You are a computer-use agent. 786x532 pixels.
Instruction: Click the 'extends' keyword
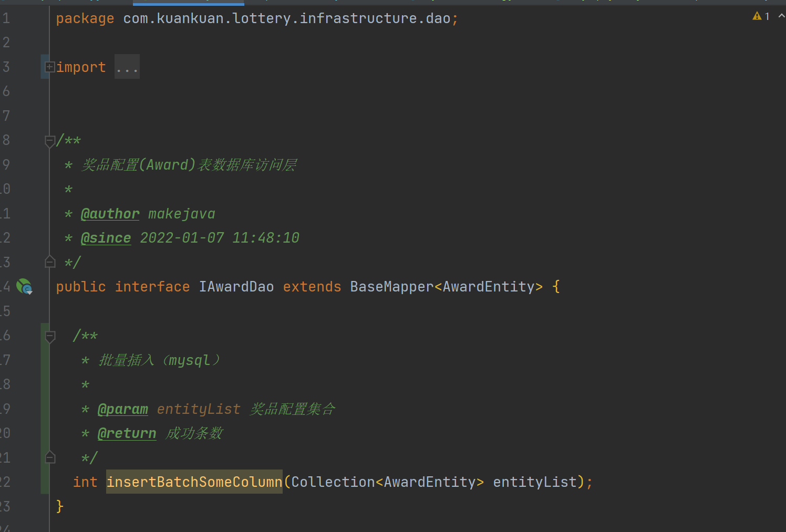pos(312,287)
